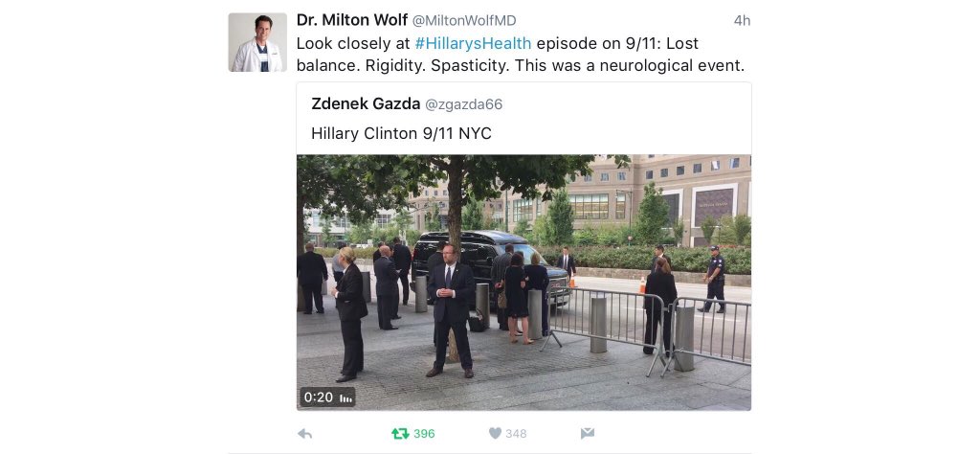Click the green retweet icon
980x454 pixels.
[x=400, y=433]
